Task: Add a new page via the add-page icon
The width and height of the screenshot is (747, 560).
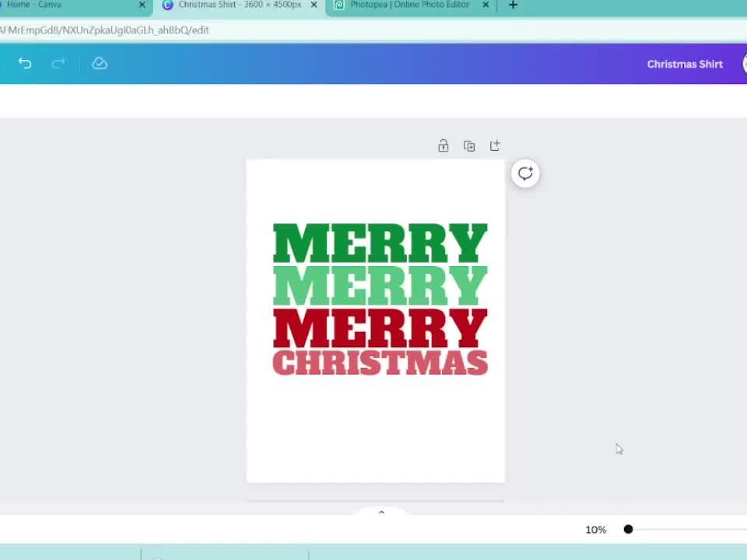Action: pyautogui.click(x=495, y=145)
